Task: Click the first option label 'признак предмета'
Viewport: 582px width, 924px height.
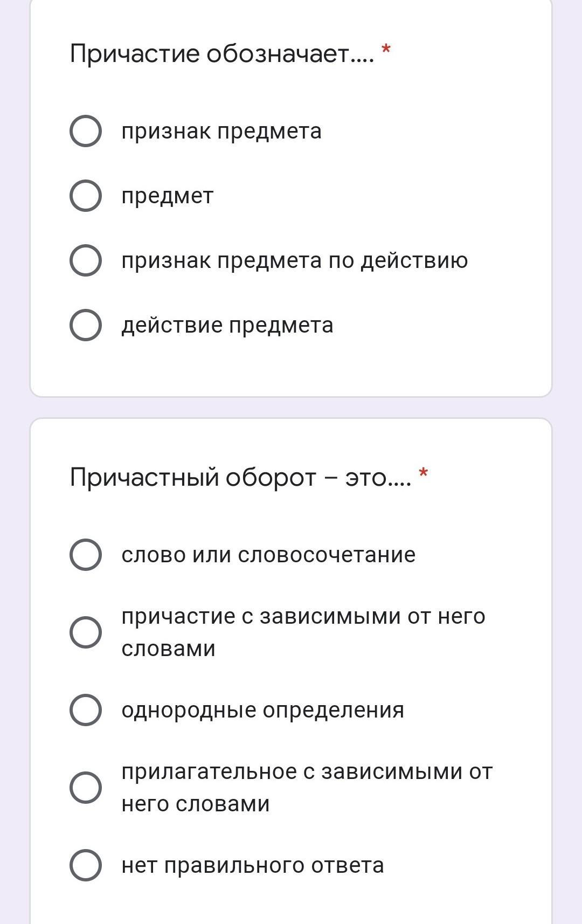Action: click(x=221, y=132)
